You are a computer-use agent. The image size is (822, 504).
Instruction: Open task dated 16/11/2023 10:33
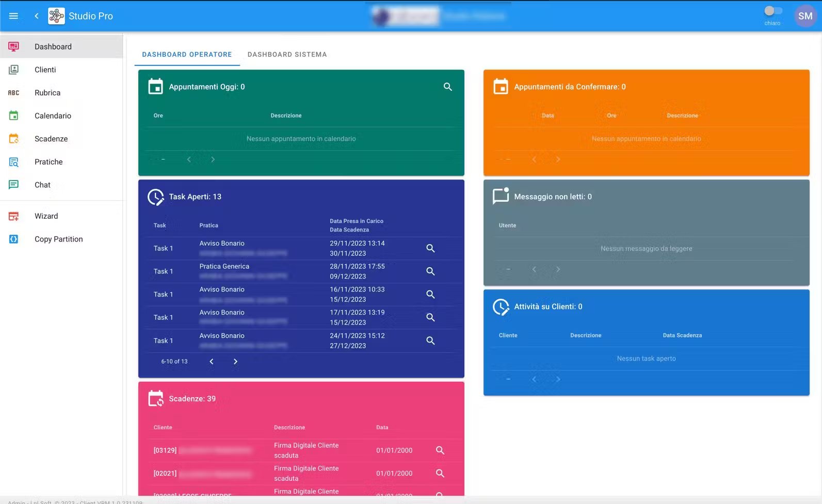tap(430, 295)
